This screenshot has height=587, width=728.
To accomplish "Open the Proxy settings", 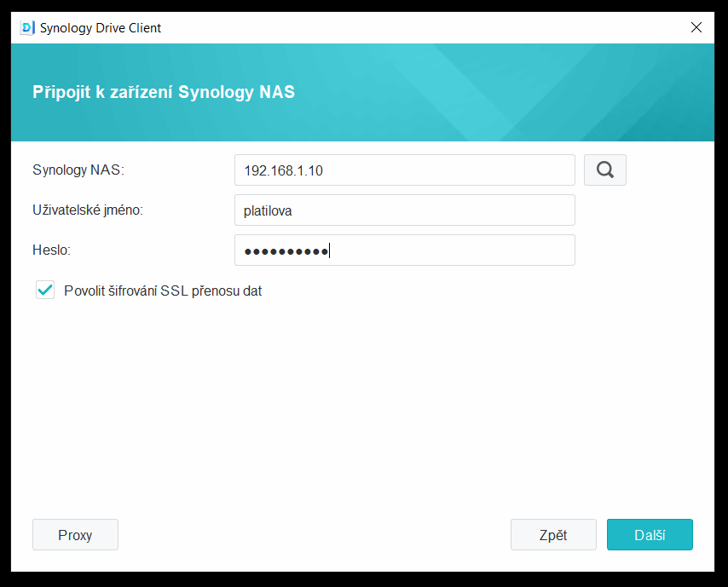I will [x=75, y=535].
